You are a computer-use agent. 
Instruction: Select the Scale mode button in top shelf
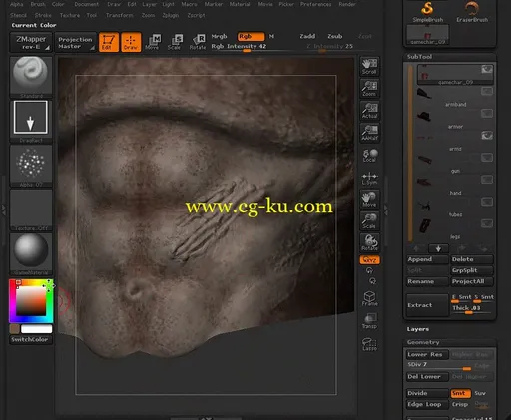pyautogui.click(x=175, y=42)
